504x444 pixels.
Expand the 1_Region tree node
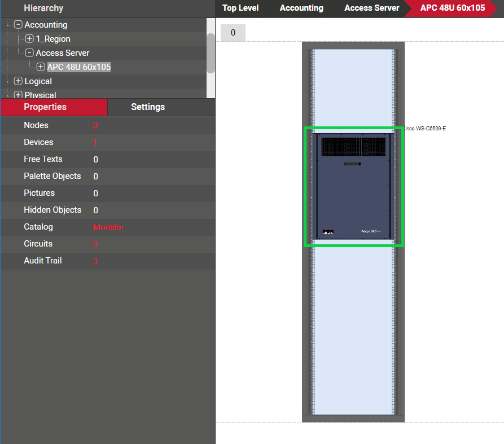click(x=29, y=39)
